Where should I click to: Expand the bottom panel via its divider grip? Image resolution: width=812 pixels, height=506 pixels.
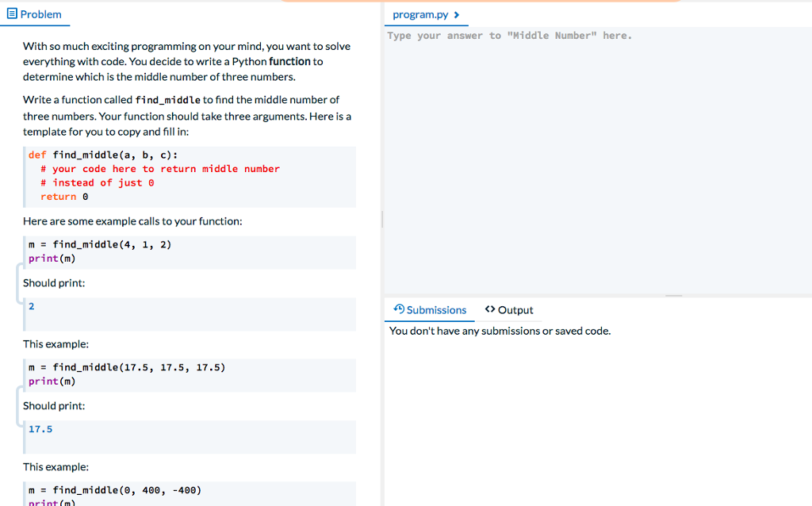pos(675,295)
